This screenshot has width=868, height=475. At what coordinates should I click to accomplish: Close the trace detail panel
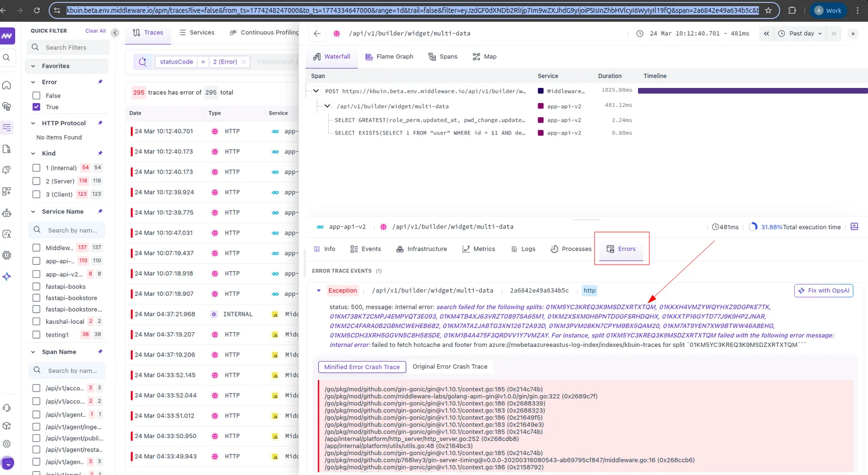853,34
